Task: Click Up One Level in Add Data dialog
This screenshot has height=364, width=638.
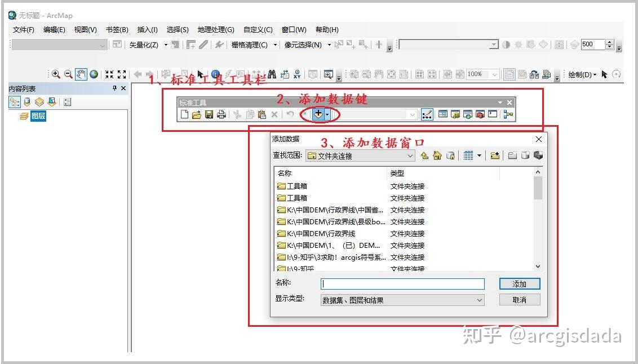Action: coord(424,156)
